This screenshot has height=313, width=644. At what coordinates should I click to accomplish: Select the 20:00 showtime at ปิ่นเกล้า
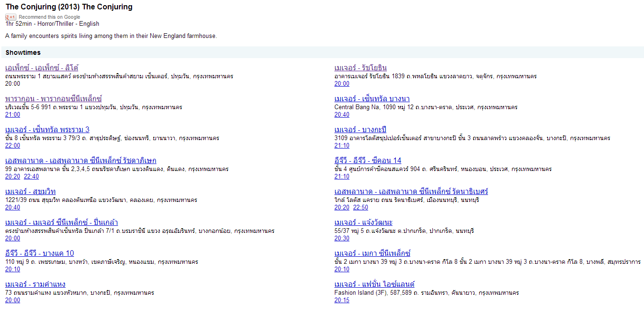[13, 238]
